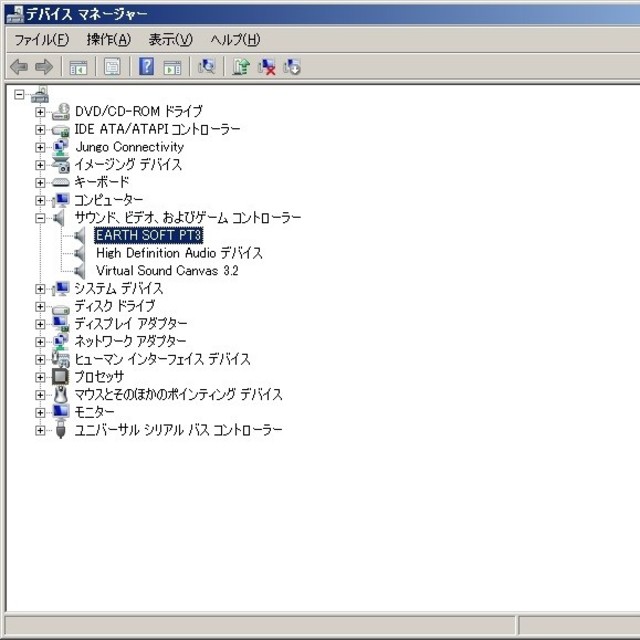Expand the ディスク ドライブ node
The image size is (640, 640).
[40, 307]
